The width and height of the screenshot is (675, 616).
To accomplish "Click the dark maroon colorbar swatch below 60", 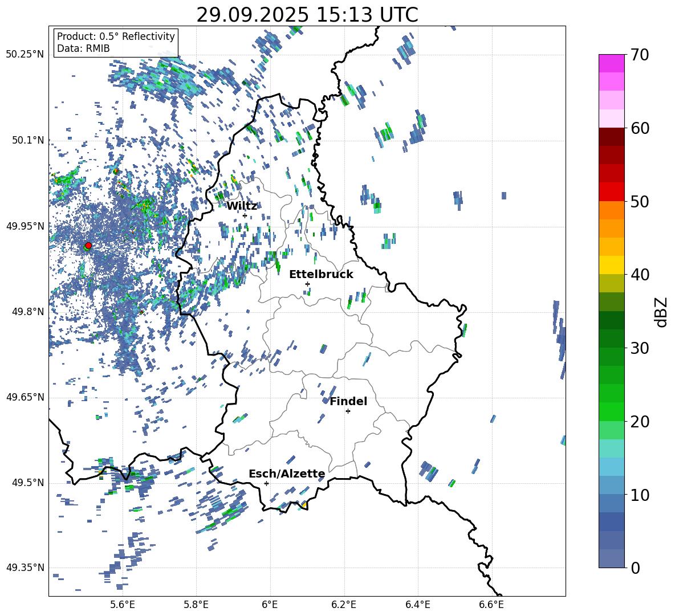I will [x=611, y=137].
